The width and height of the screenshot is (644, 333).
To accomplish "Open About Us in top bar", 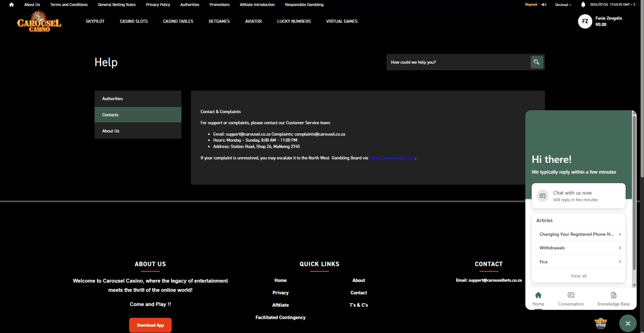I will tap(32, 5).
